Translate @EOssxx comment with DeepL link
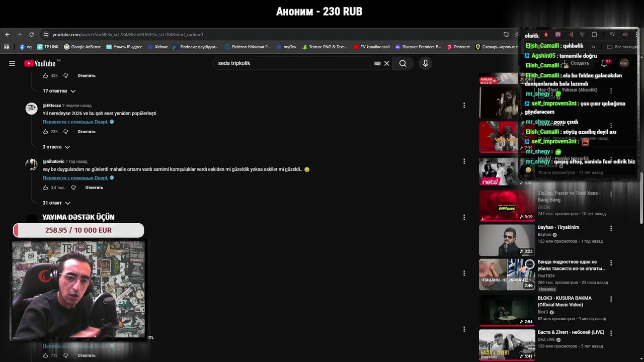644x362 pixels. (x=75, y=122)
